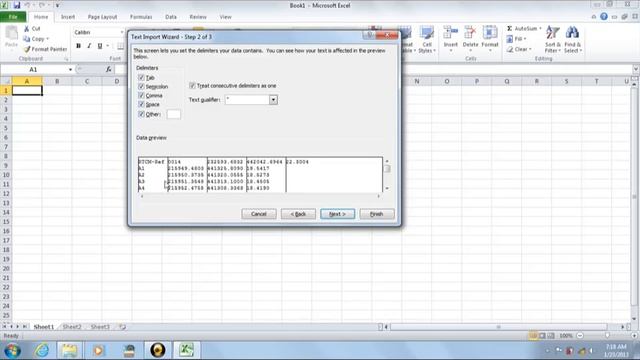This screenshot has height=360, width=640.
Task: Toggle Bold formatting
Action: (78, 46)
